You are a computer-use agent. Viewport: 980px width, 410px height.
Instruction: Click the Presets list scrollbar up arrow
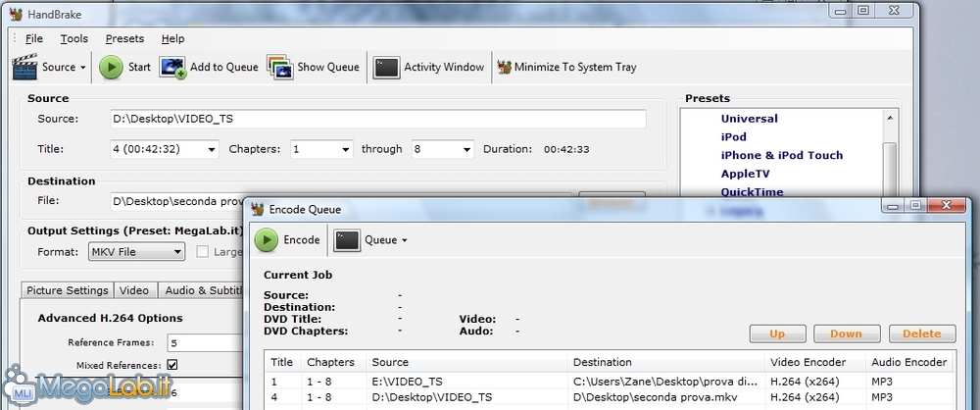coord(890,118)
